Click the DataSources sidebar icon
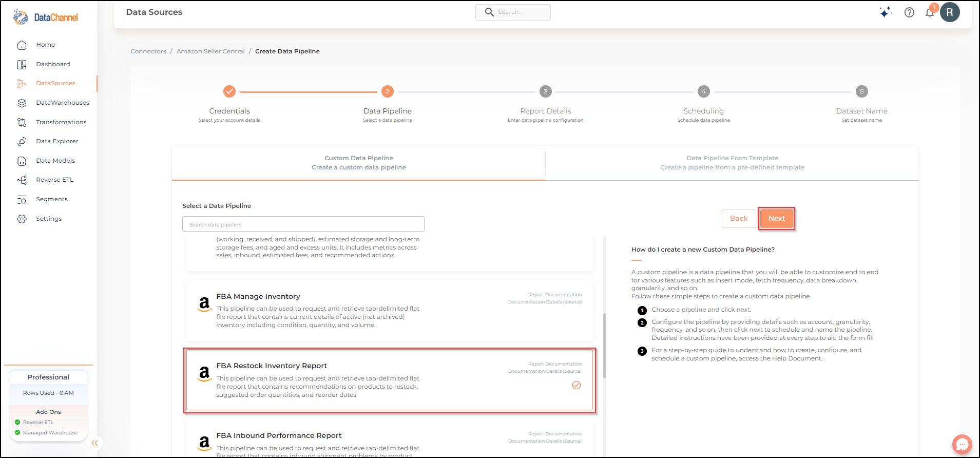Screen dimensions: 980x458 22,84
